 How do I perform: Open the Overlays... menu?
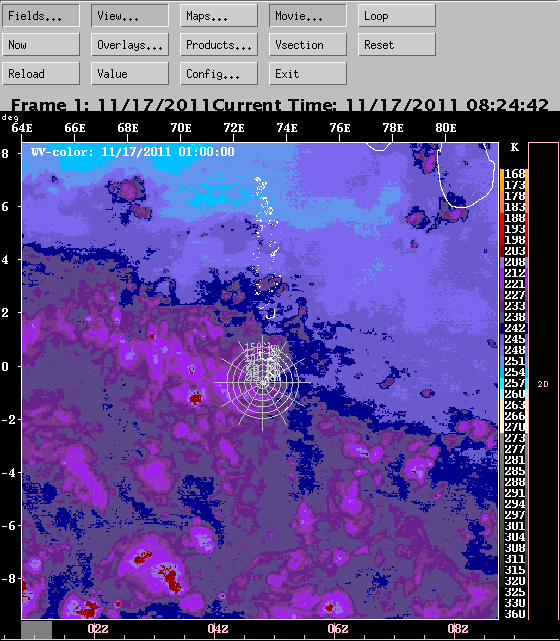tap(130, 45)
